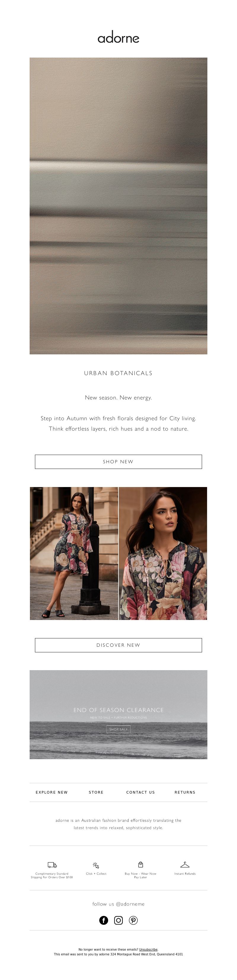Click the SHOP NEW button

point(118,462)
